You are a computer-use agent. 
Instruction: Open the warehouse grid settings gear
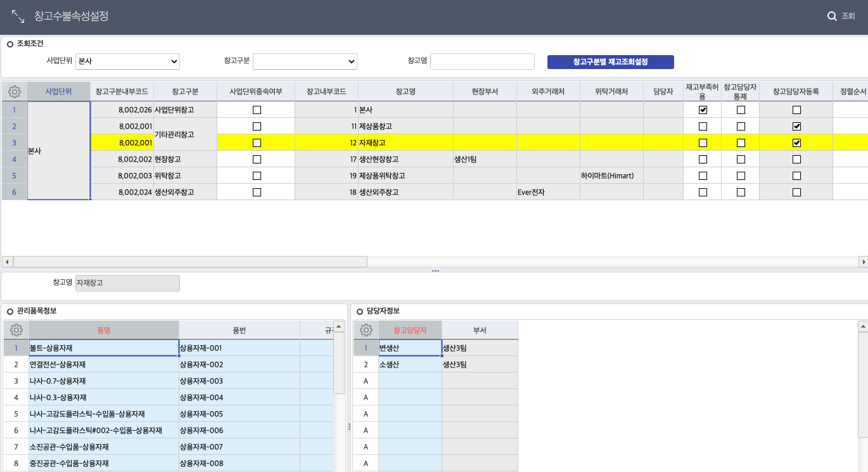(14, 92)
